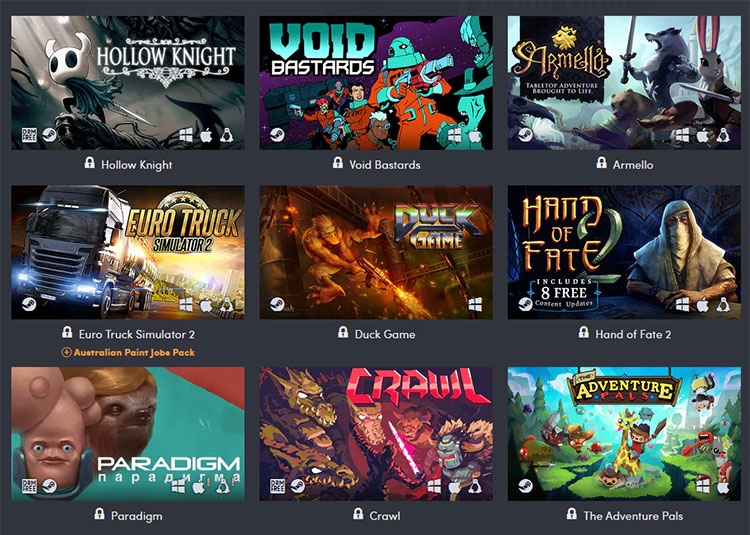The height and width of the screenshot is (535, 750).
Task: Select the Paradigm game artwork
Action: tap(128, 434)
